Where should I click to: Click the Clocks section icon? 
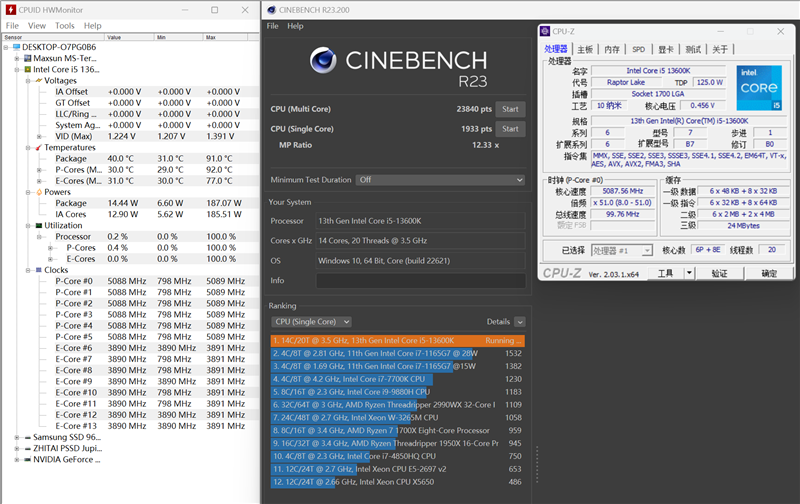39,270
